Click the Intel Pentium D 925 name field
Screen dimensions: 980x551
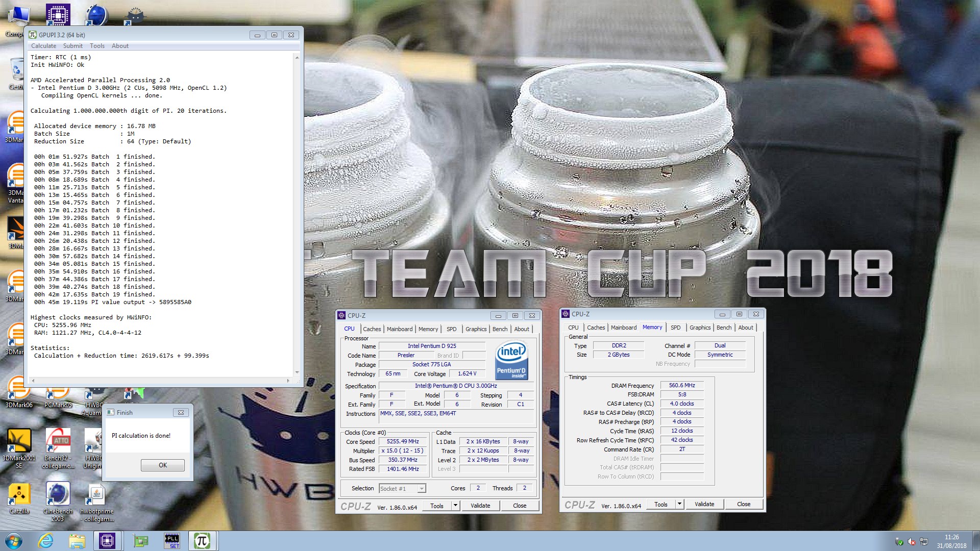[x=432, y=346]
